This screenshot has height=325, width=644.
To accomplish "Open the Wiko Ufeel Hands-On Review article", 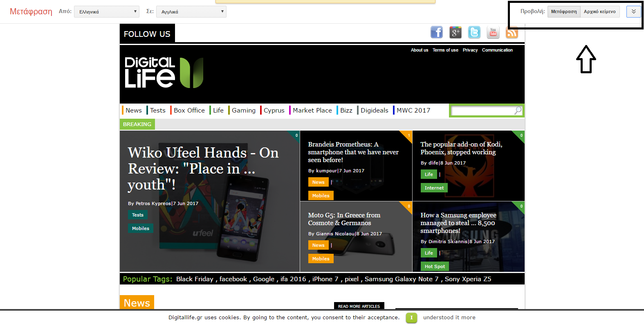I will pos(203,169).
